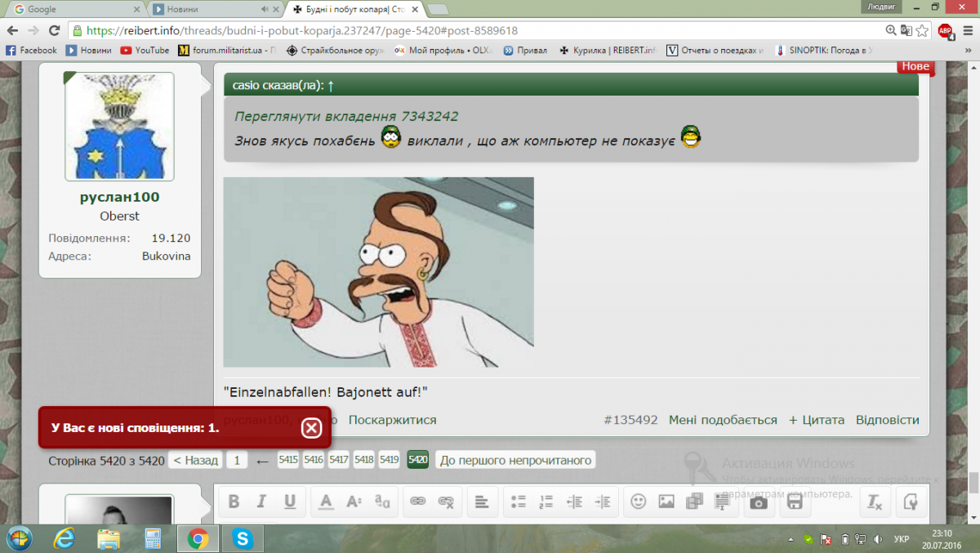980x553 pixels.
Task: Open the SINOPTIK weather bookmark
Action: (x=822, y=50)
